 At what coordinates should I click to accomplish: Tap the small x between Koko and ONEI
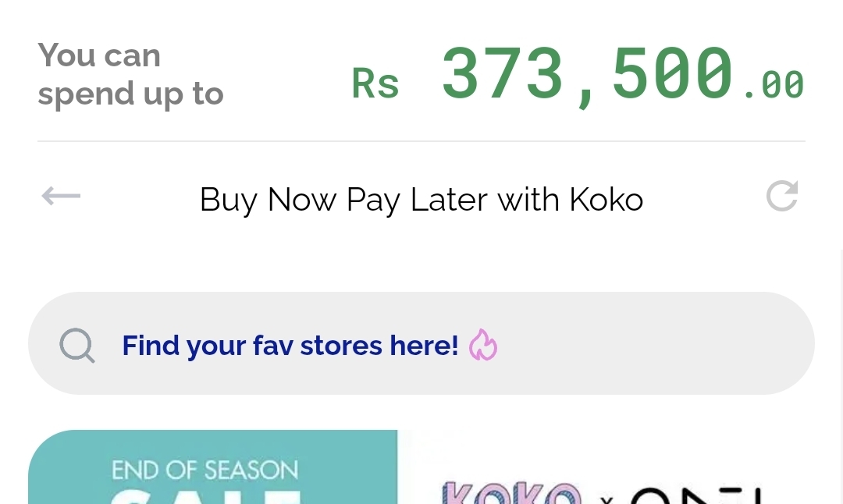point(606,499)
